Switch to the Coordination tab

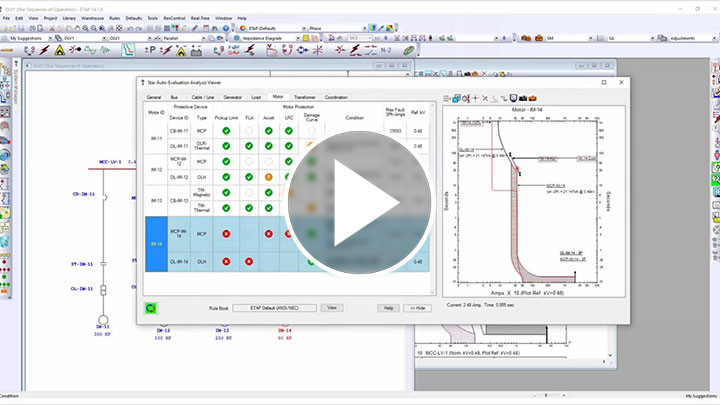tap(336, 97)
